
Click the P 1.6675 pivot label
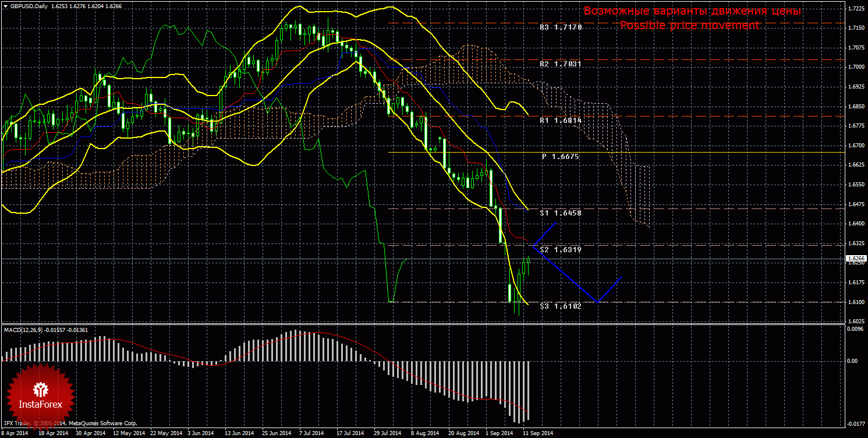pyautogui.click(x=561, y=157)
